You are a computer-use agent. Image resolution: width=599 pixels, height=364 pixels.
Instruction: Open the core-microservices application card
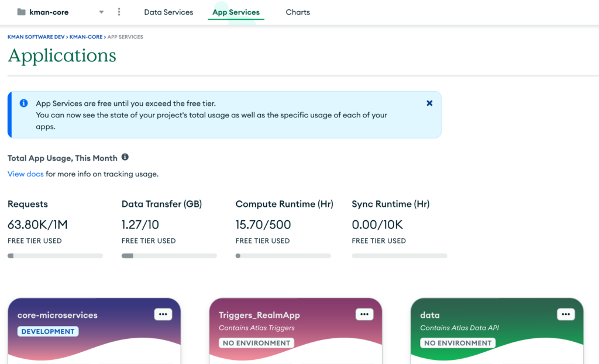57,316
